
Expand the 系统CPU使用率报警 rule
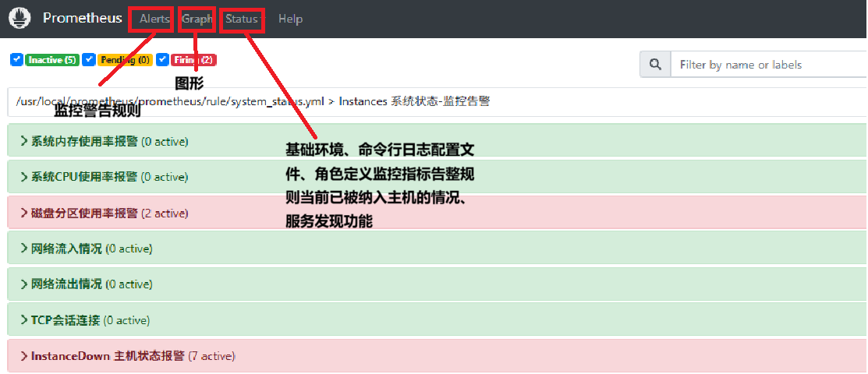pos(438,177)
